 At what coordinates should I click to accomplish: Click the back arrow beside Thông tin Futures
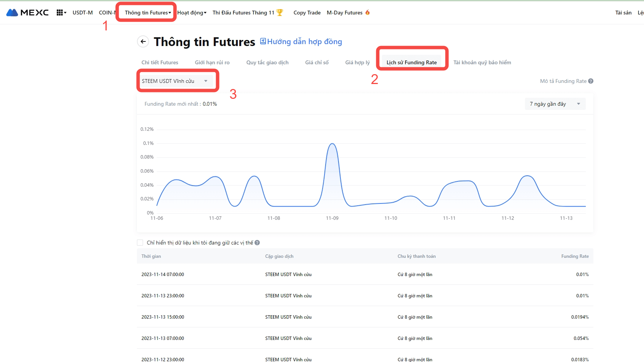point(143,41)
